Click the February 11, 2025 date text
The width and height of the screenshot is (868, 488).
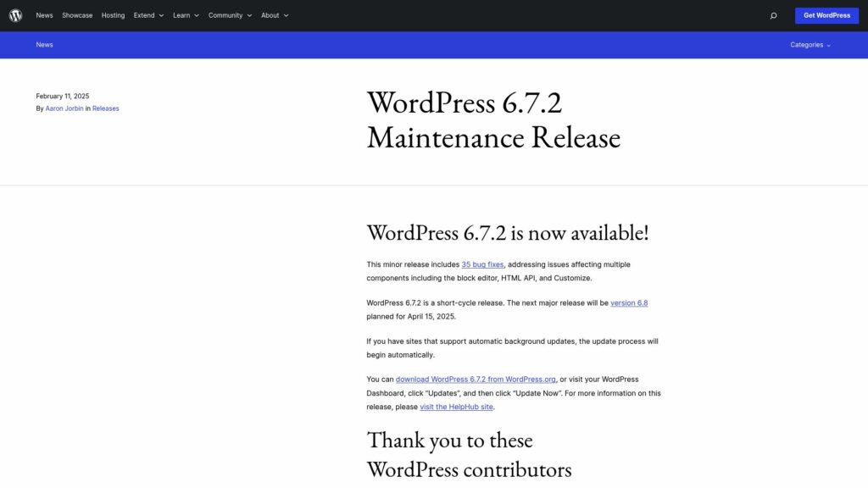tap(63, 97)
